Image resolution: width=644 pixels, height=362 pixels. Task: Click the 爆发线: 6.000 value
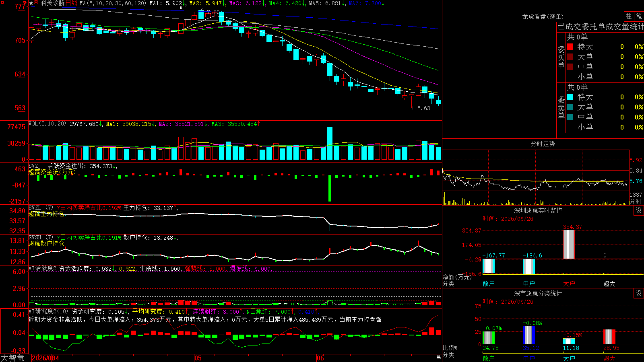(250, 269)
